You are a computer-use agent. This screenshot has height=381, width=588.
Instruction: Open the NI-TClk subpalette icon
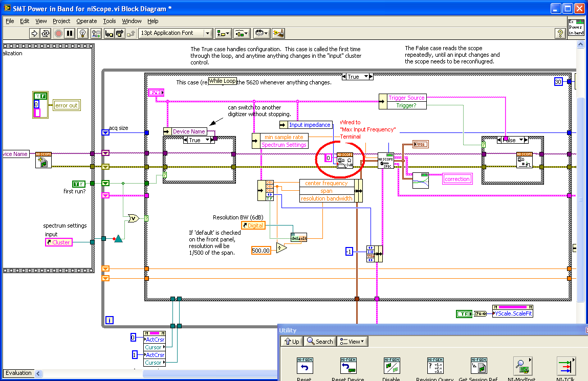click(565, 366)
